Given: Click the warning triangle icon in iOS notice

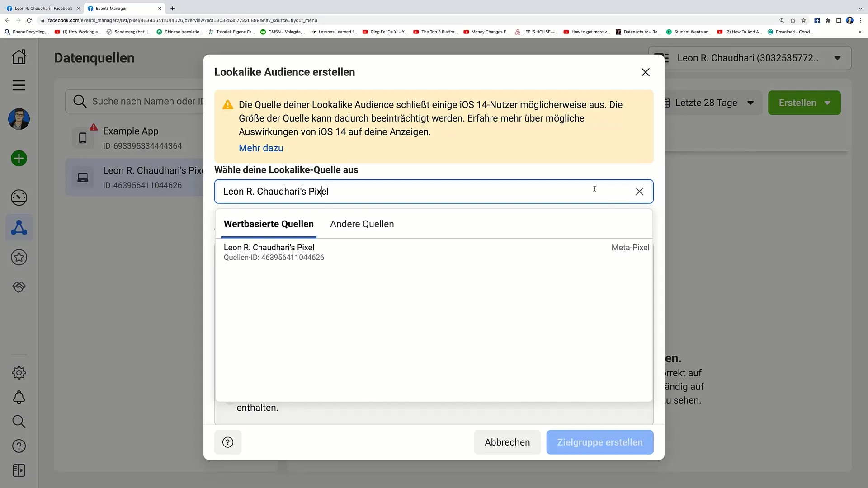Looking at the screenshot, I should click(x=229, y=105).
